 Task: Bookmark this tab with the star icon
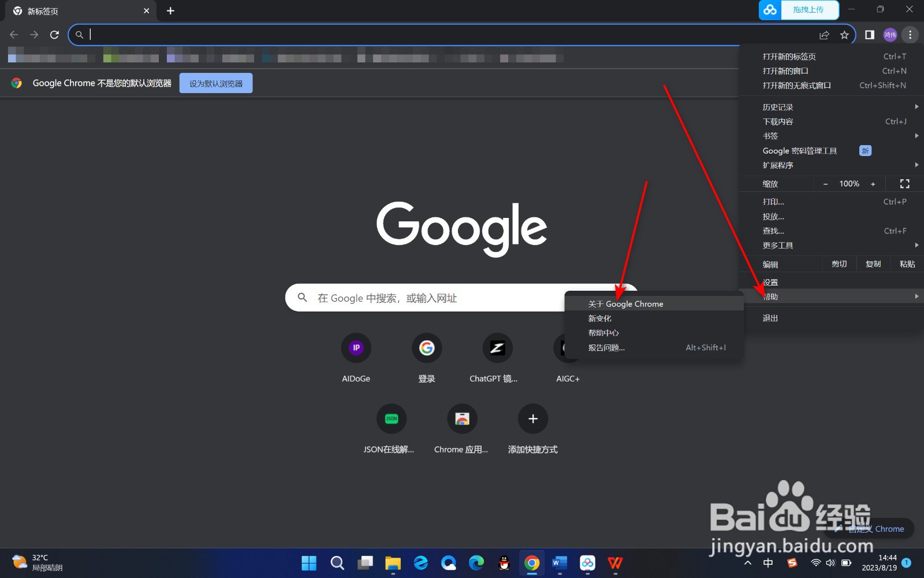(x=844, y=35)
